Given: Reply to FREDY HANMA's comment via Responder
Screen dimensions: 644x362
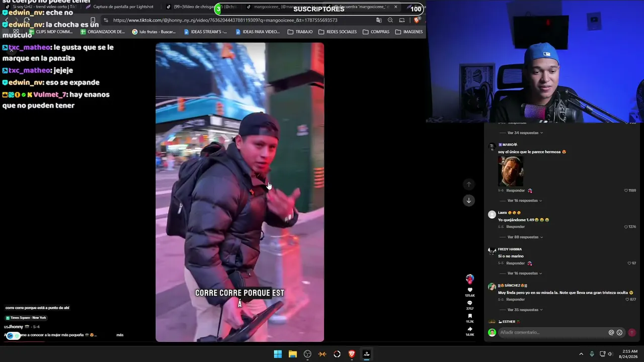Looking at the screenshot, I should coord(516,263).
